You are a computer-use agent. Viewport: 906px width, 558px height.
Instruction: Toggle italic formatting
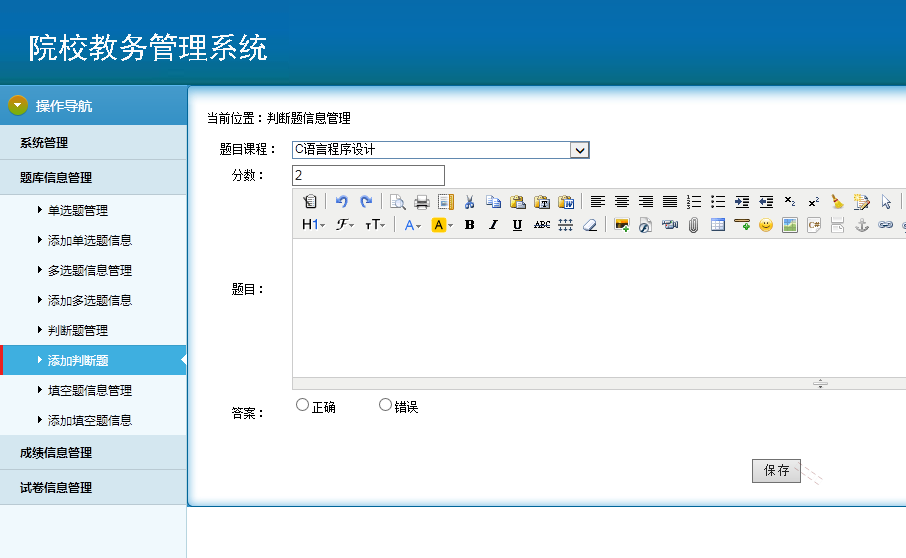pos(493,225)
